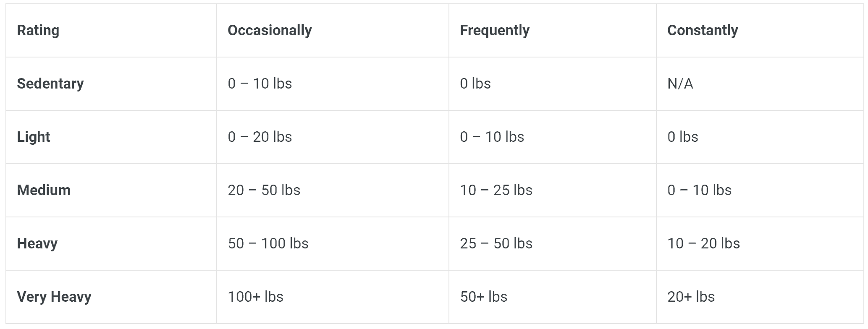
Task: Click the Sedentary row label
Action: pyautogui.click(x=50, y=84)
